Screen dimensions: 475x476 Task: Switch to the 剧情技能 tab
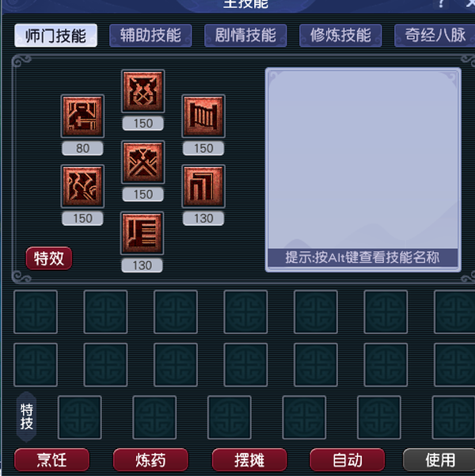coord(245,36)
